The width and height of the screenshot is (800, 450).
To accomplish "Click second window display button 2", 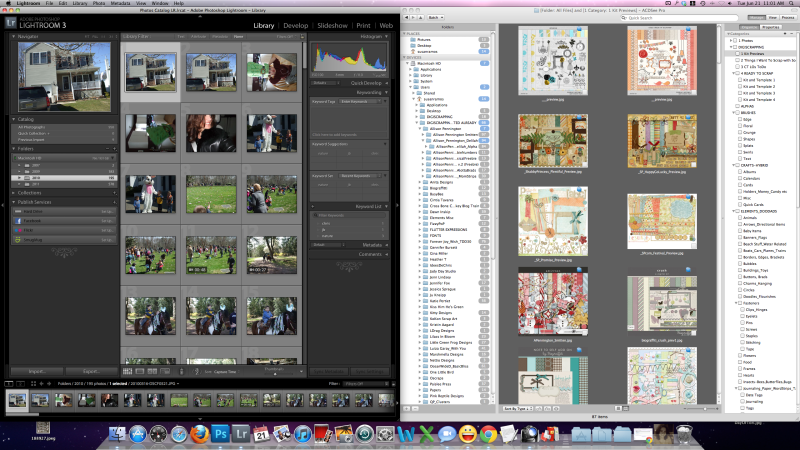I will [x=20, y=384].
